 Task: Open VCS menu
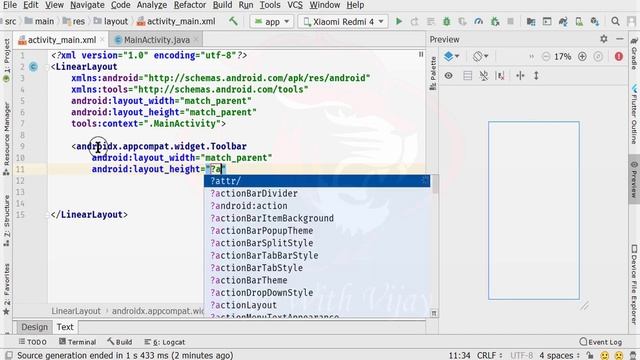tap(295, 5)
